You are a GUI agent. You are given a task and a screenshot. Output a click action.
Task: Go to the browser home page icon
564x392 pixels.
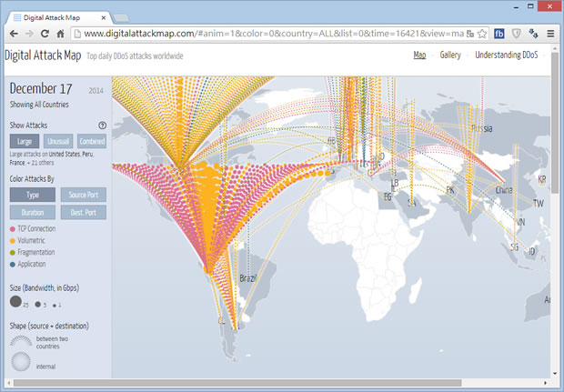coord(61,34)
